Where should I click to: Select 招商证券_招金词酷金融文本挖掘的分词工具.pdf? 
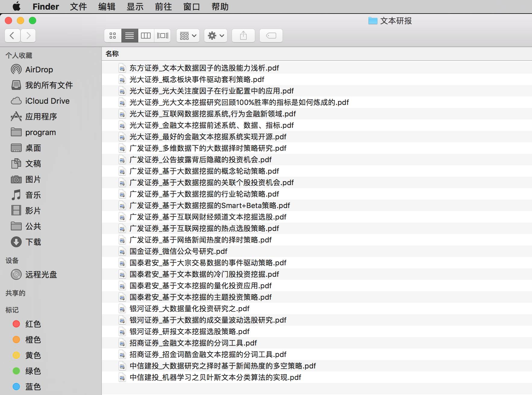click(317, 354)
